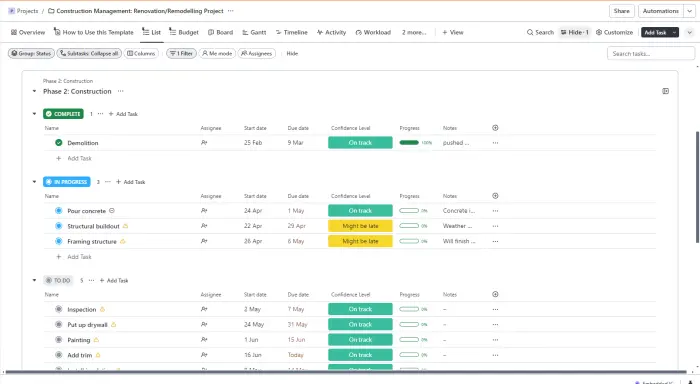
Task: Toggle the Painting task status circle
Action: coord(58,340)
